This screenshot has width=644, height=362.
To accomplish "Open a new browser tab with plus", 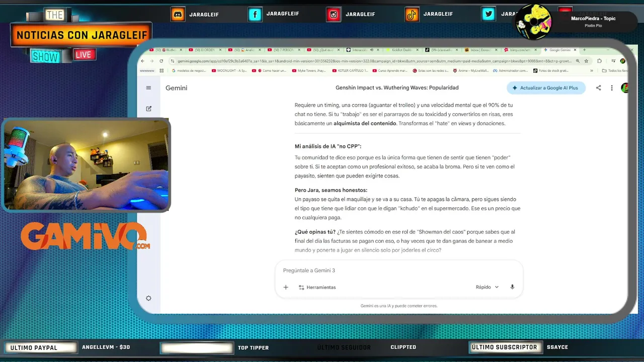I will [x=584, y=50].
